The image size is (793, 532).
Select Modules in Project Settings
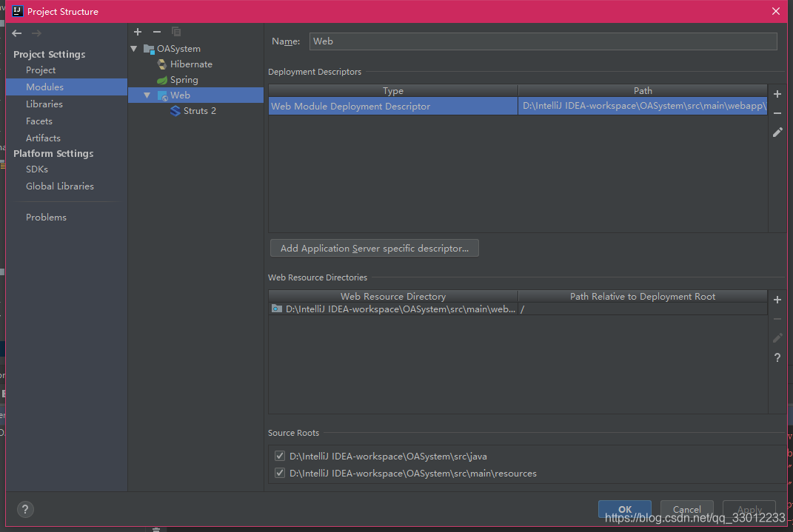(66, 87)
